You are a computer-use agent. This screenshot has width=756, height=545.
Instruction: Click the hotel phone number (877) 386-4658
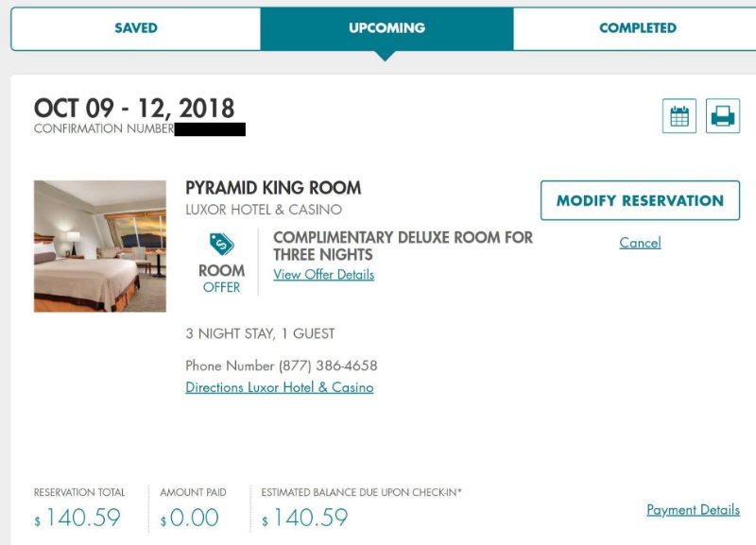(x=328, y=366)
